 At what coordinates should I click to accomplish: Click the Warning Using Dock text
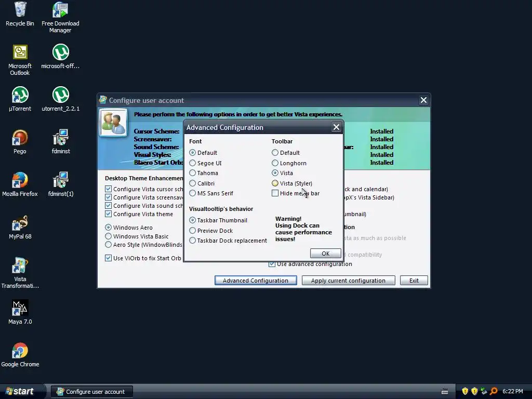tap(303, 229)
